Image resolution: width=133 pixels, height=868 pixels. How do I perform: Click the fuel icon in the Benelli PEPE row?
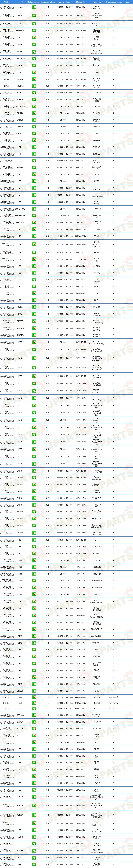pyautogui.click(x=34, y=66)
